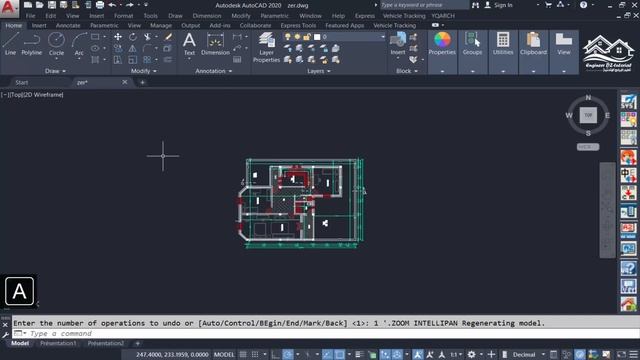The height and width of the screenshot is (360, 640).
Task: Open the File menu
Action: point(31,16)
